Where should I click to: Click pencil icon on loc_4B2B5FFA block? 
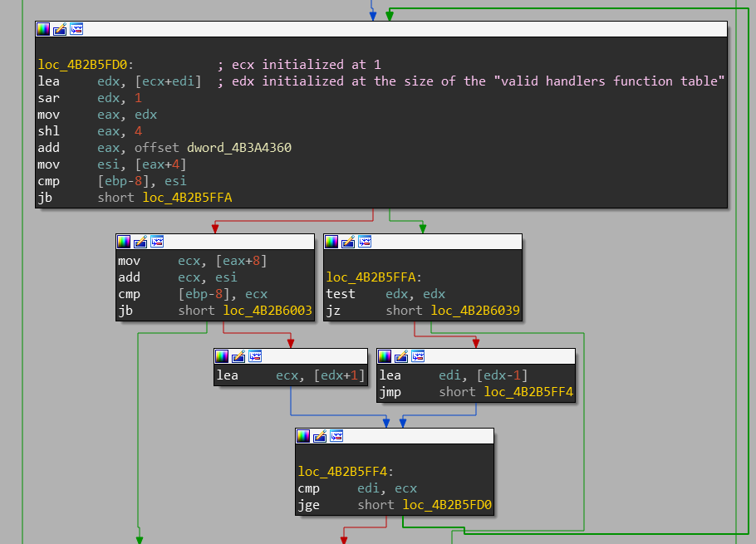pyautogui.click(x=348, y=242)
